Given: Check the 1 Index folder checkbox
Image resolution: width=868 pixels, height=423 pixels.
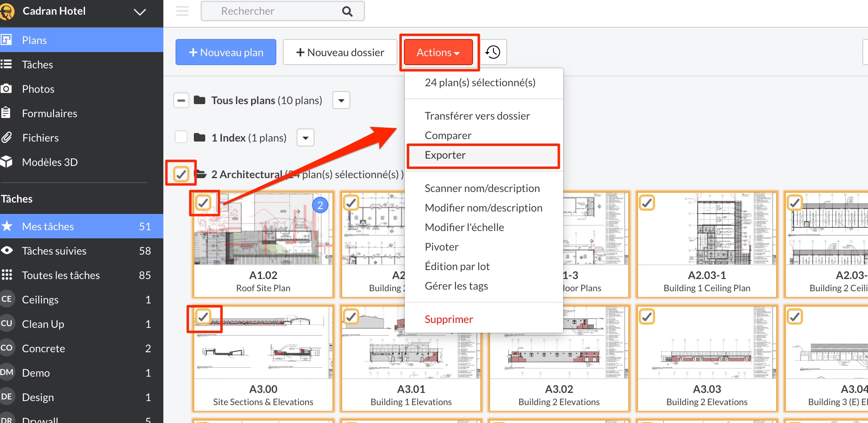Looking at the screenshot, I should tap(181, 137).
